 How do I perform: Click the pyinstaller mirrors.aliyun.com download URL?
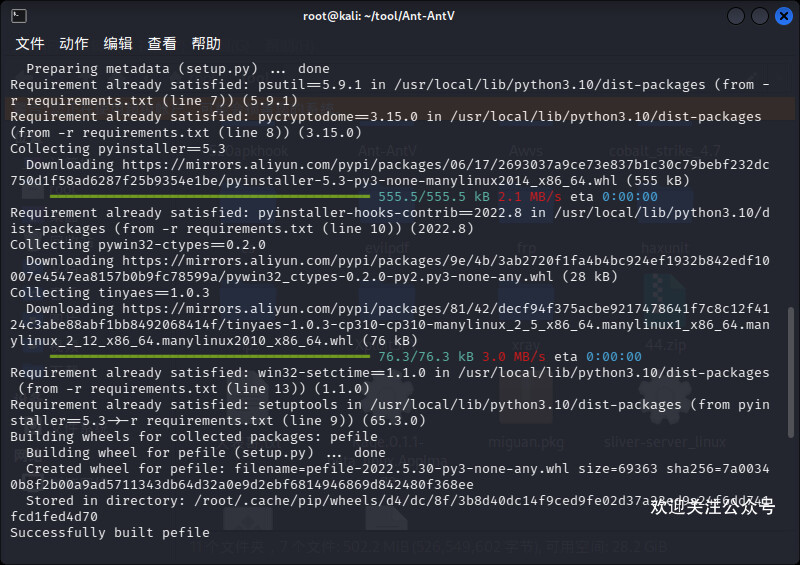click(390, 173)
